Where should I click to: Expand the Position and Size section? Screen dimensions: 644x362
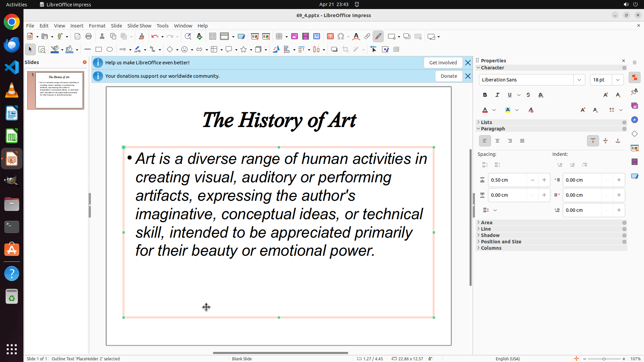(501, 242)
